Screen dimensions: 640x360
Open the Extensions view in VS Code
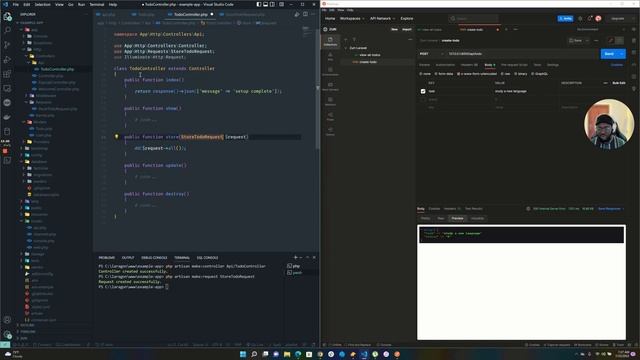click(7, 74)
